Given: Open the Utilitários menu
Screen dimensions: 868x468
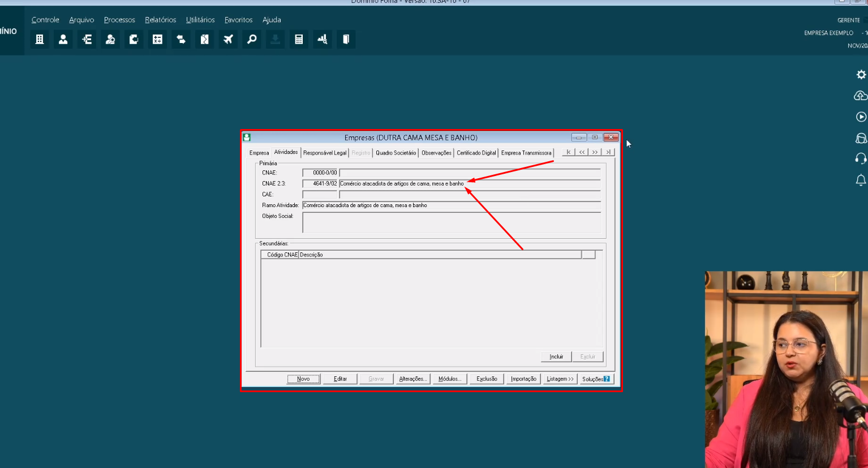Looking at the screenshot, I should [200, 20].
